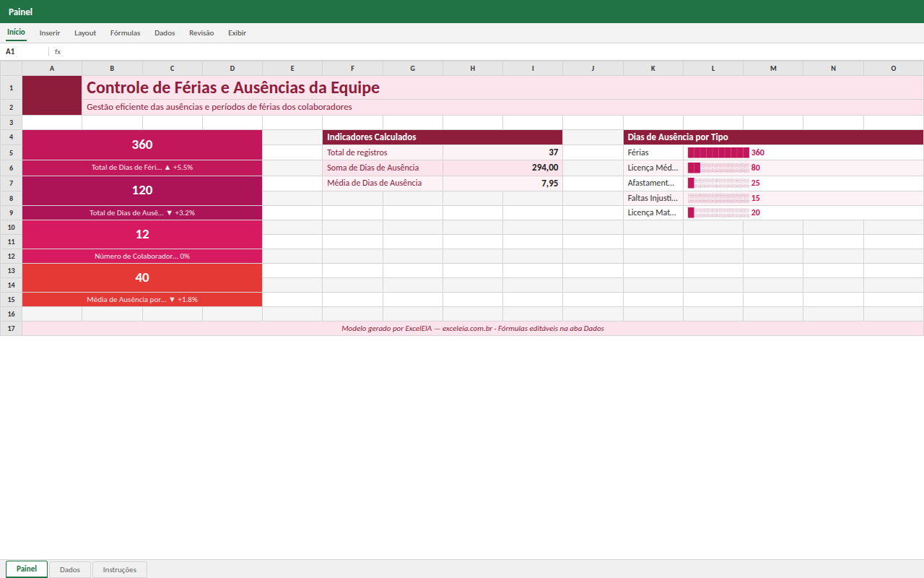Select the 'Total de registros' cell
This screenshot has width=924, height=578.
[383, 152]
